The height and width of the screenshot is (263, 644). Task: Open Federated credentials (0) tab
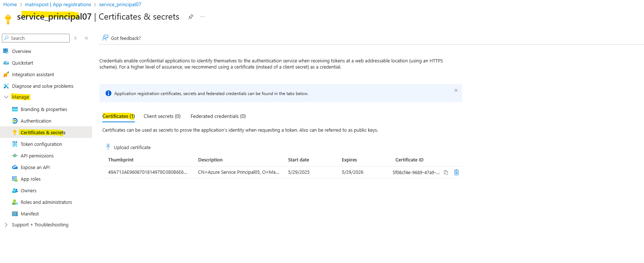tap(218, 116)
